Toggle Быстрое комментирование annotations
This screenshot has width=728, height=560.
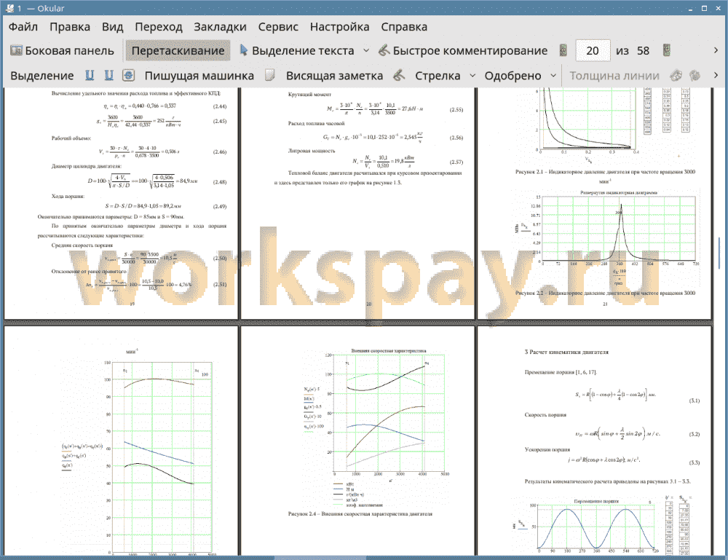pyautogui.click(x=463, y=51)
